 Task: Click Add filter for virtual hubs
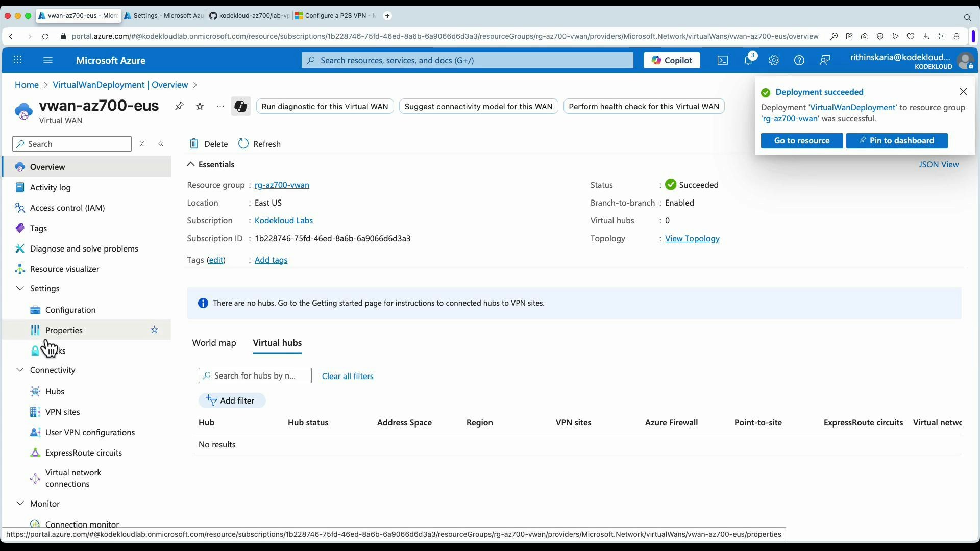[x=232, y=400]
